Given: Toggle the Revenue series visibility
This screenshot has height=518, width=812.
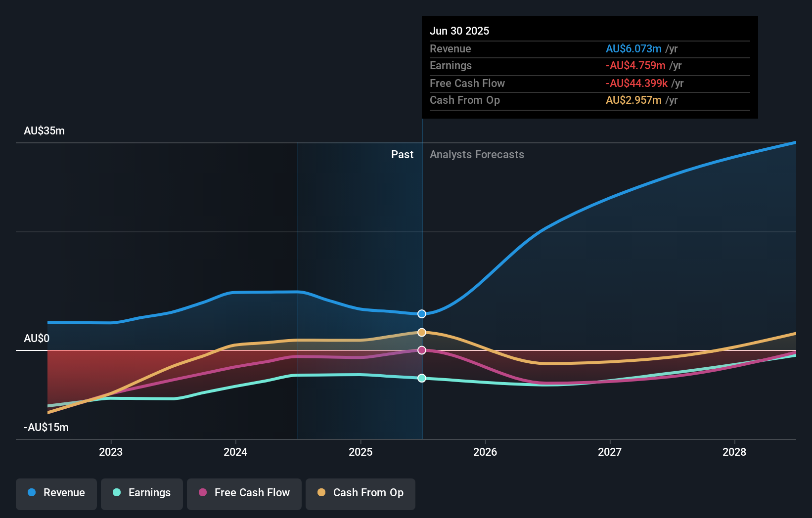Looking at the screenshot, I should click(56, 493).
